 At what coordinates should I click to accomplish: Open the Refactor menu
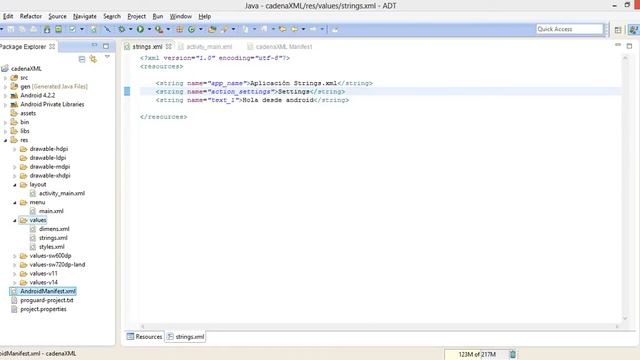31,16
